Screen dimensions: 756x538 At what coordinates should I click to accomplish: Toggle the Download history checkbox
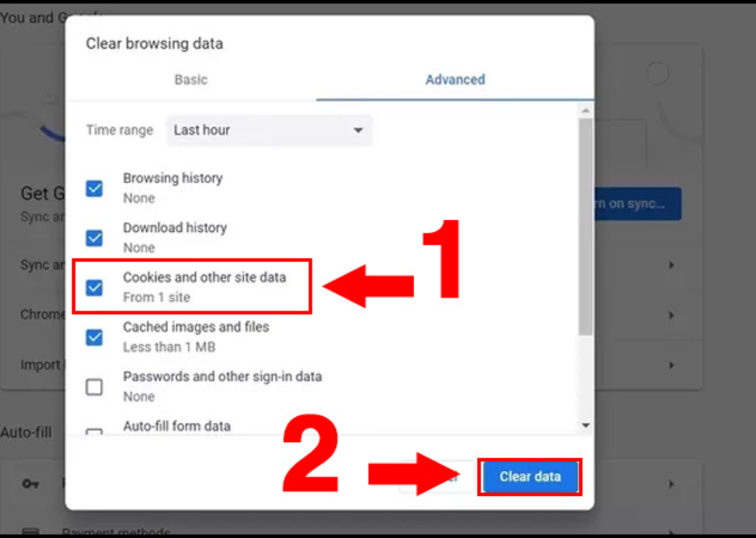point(94,238)
